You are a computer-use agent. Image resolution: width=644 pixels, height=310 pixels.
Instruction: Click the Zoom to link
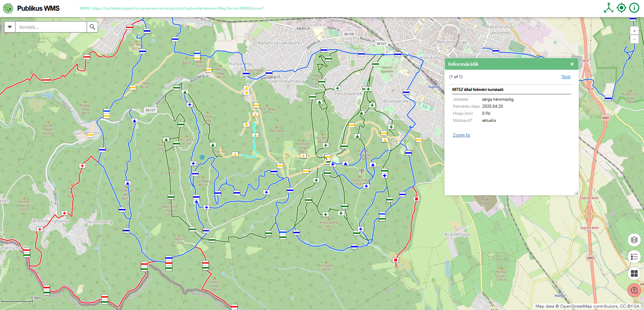point(461,135)
